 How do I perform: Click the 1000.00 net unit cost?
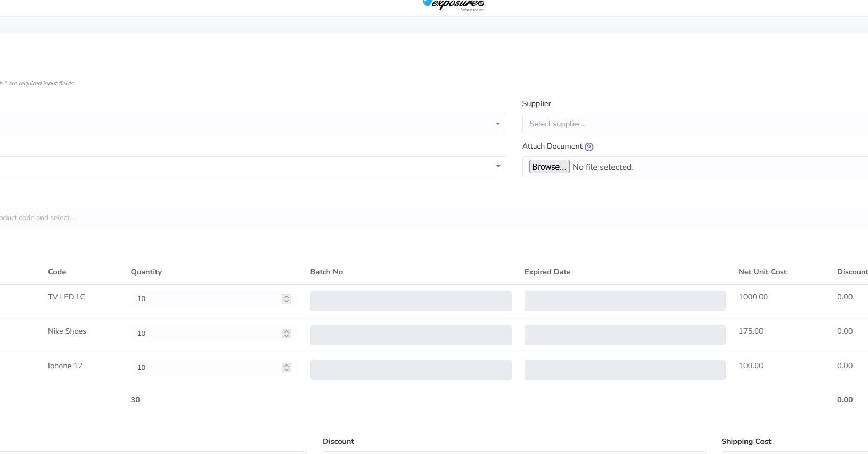point(753,297)
